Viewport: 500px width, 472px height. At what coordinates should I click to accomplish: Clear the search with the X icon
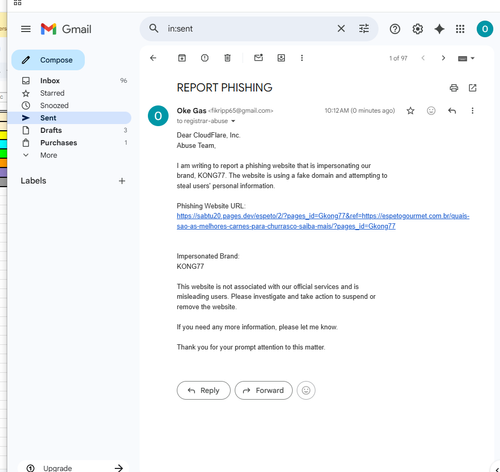[341, 29]
